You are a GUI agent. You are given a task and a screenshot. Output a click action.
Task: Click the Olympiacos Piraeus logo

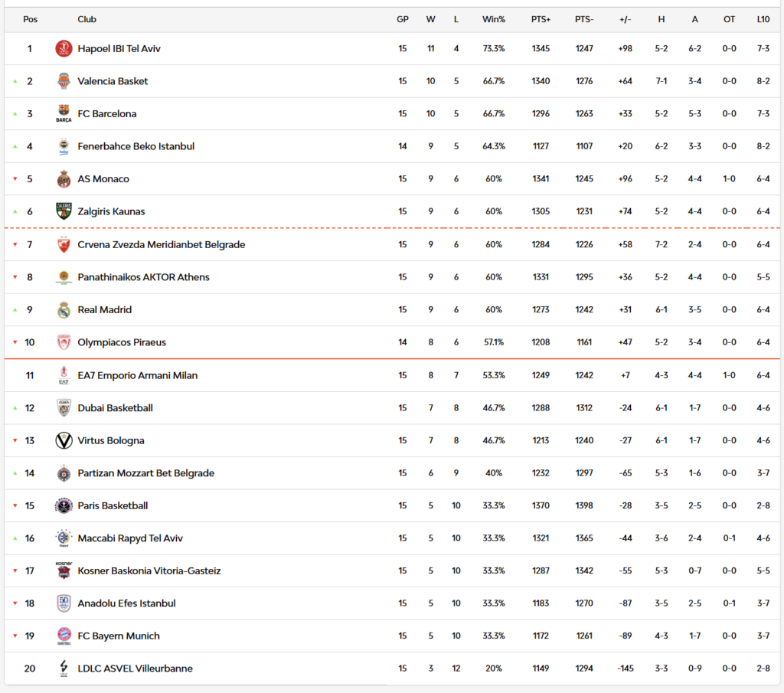[64, 342]
